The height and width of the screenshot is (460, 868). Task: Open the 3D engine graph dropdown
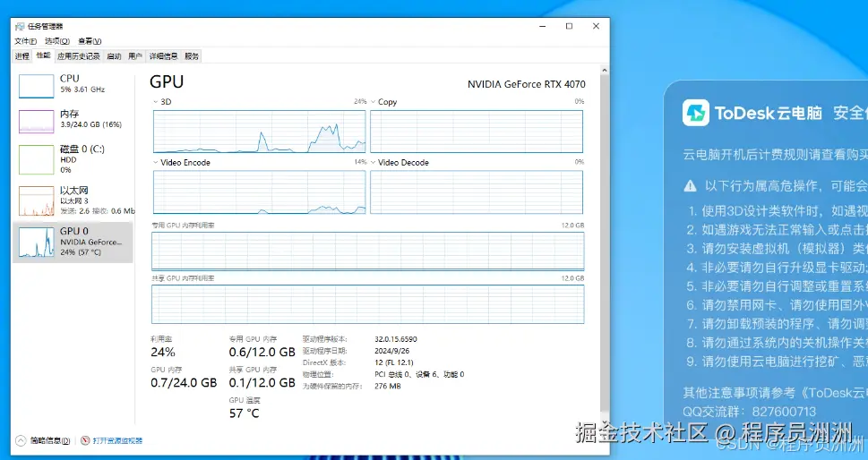point(156,102)
